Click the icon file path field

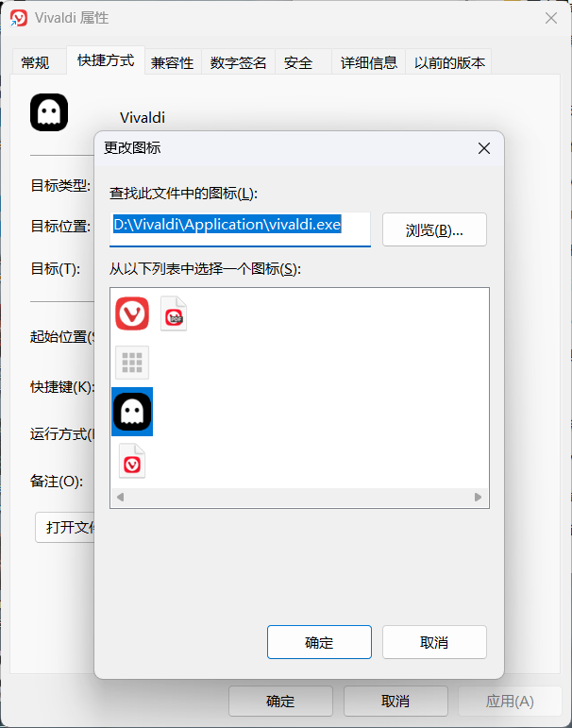[x=240, y=229]
